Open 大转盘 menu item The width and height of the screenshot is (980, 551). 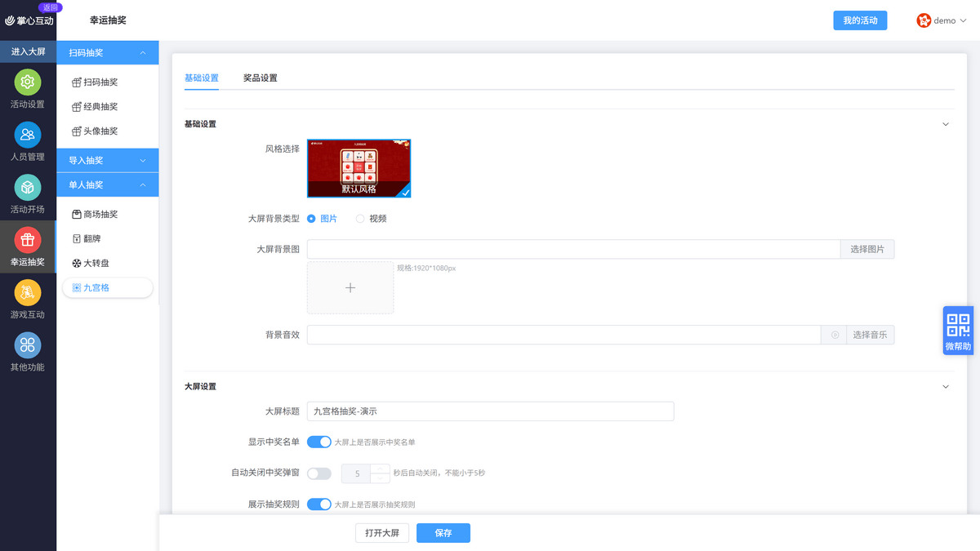click(91, 263)
